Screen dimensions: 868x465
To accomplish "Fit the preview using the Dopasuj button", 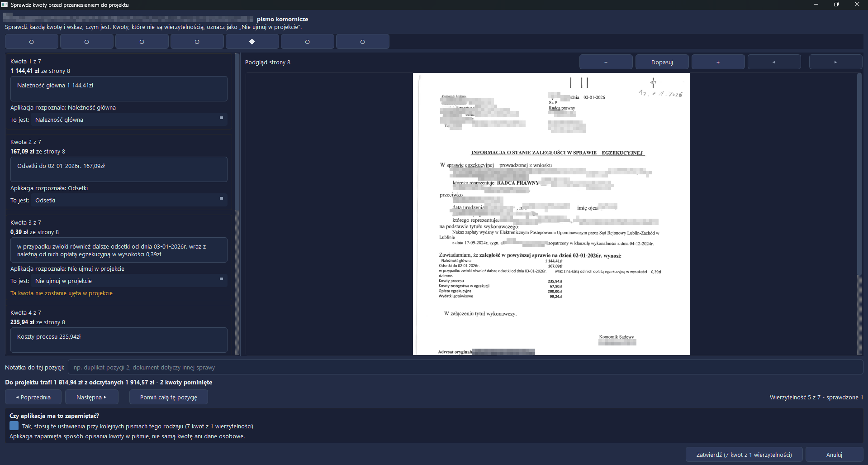I will coord(662,62).
